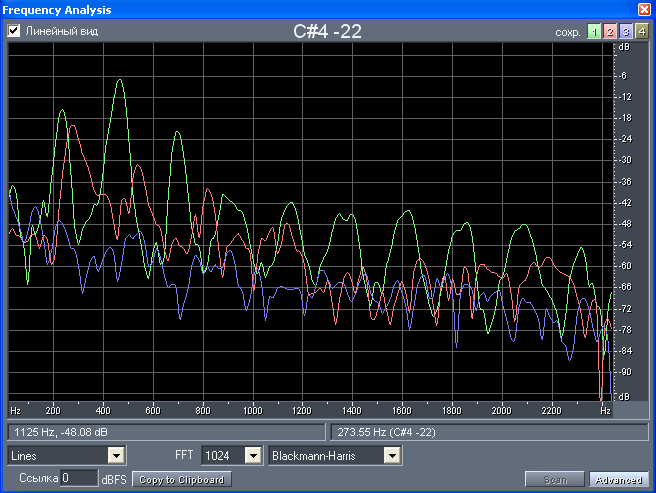Click the сохр. label
The height and width of the screenshot is (493, 656).
(x=568, y=32)
